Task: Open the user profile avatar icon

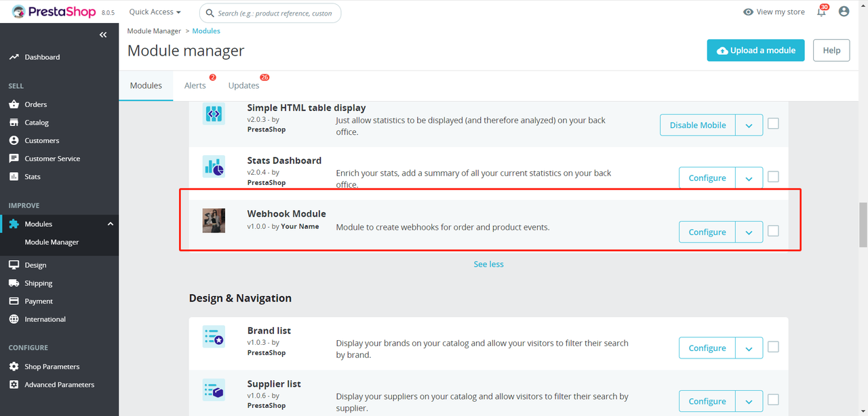Action: 844,12
